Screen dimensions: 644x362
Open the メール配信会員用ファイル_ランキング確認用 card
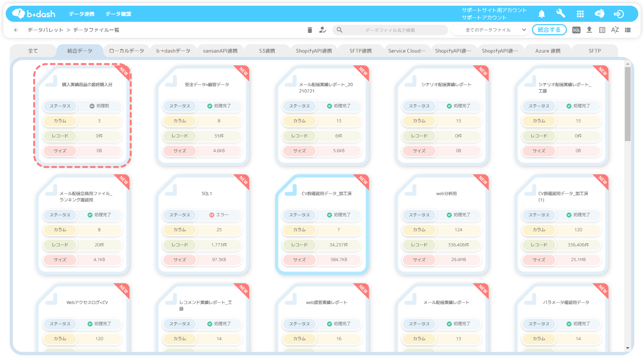tap(83, 225)
